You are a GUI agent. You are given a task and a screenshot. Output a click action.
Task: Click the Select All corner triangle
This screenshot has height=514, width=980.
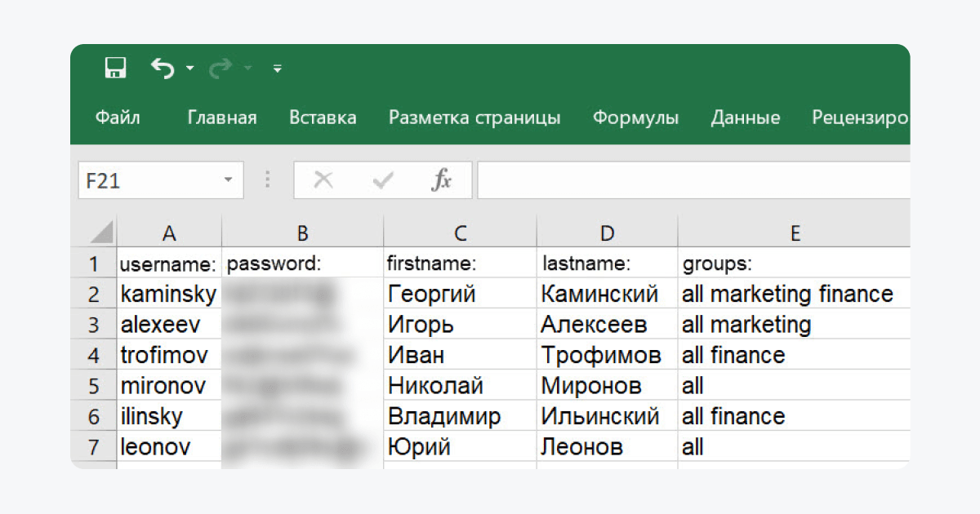coord(101,233)
